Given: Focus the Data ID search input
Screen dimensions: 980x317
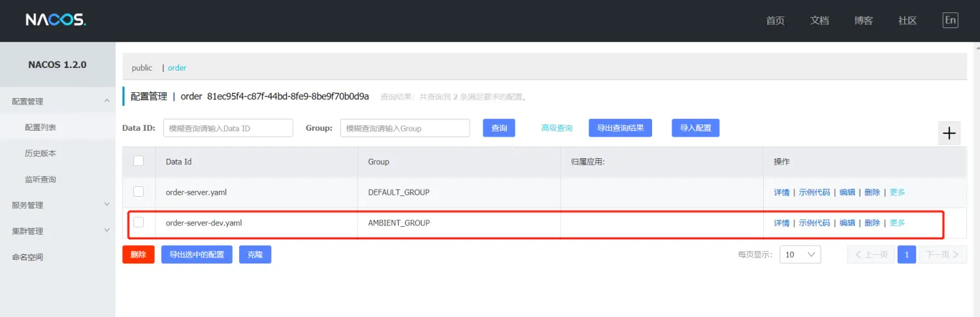Looking at the screenshot, I should click(x=227, y=128).
